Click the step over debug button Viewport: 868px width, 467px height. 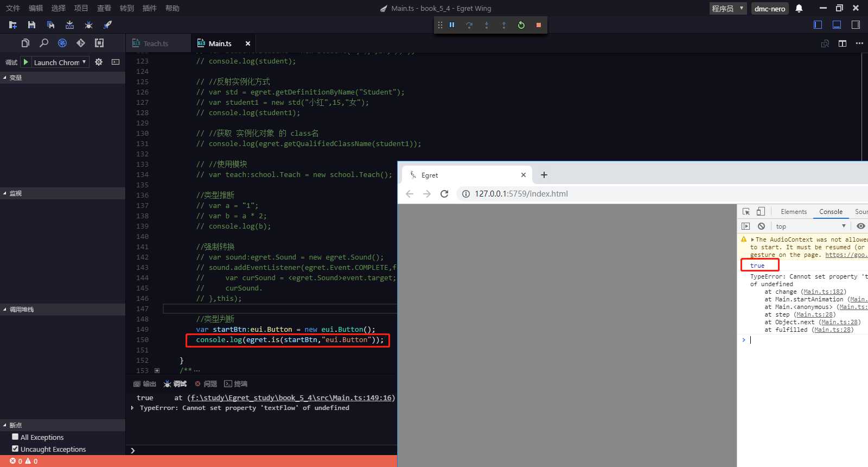469,25
